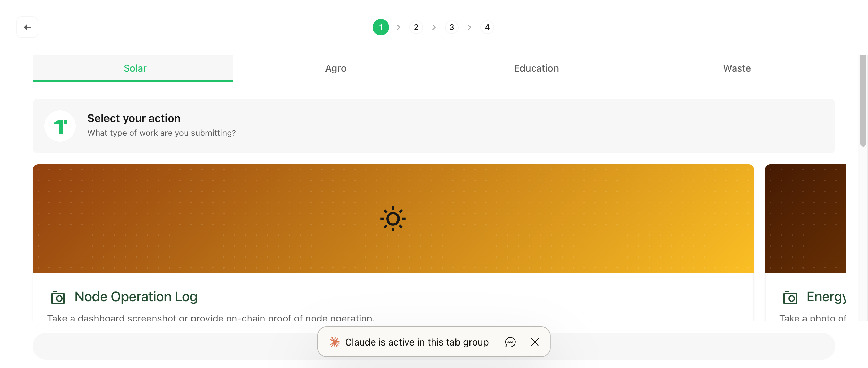
Task: Dismiss the Claude tab group banner
Action: tap(535, 342)
